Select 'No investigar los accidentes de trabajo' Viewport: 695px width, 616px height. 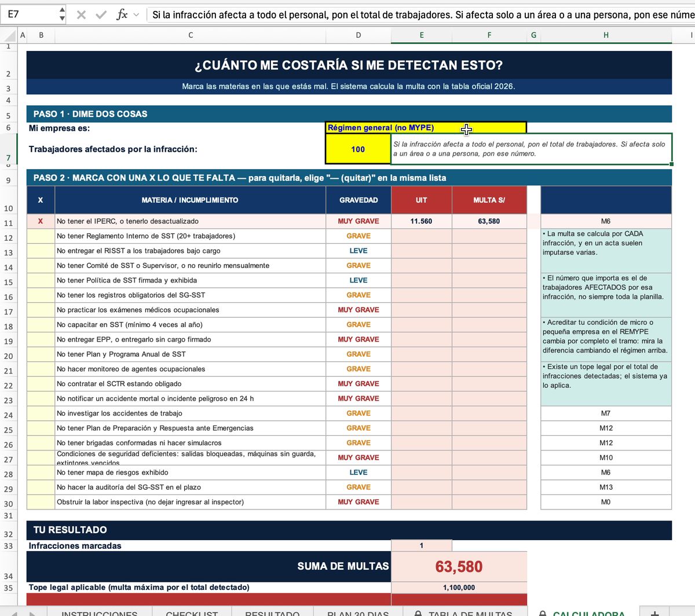[x=119, y=413]
